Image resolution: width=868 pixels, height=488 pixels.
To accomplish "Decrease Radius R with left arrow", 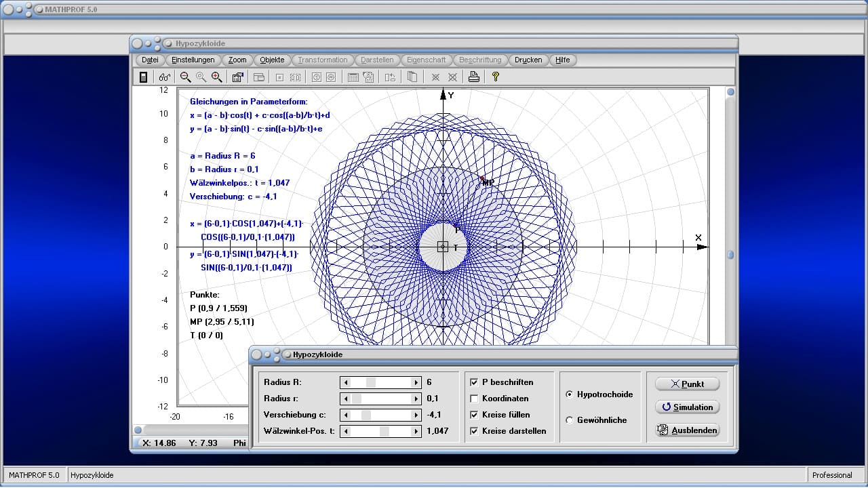I will click(x=345, y=382).
